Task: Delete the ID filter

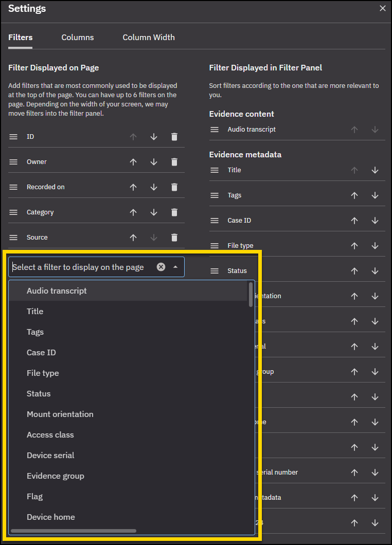Action: [174, 136]
